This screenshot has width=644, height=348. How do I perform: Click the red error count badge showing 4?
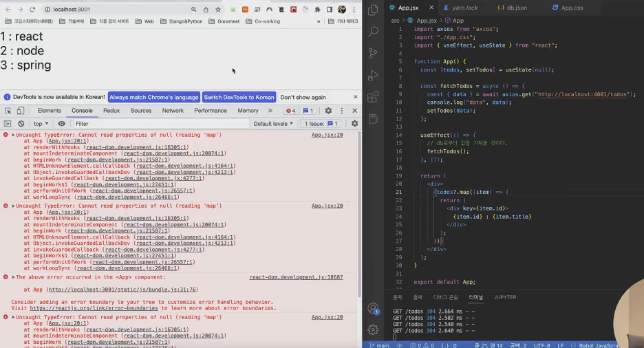tap(291, 111)
